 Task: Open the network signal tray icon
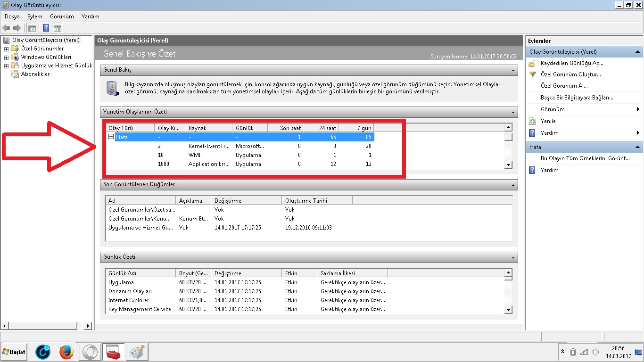[x=585, y=352]
